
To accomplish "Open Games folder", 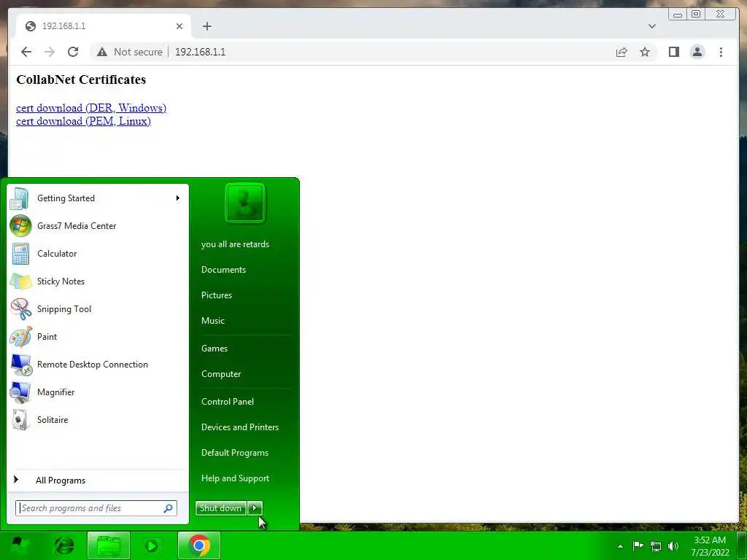I will point(214,348).
